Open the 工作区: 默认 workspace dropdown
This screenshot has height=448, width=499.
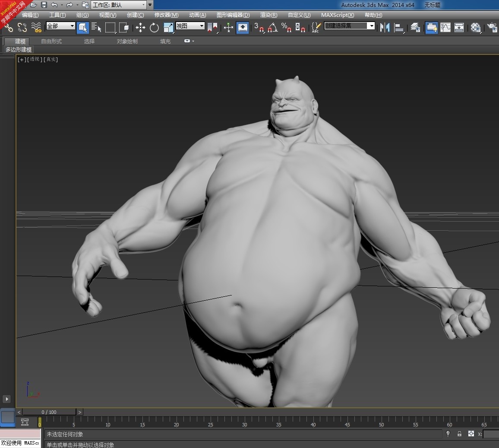(119, 5)
